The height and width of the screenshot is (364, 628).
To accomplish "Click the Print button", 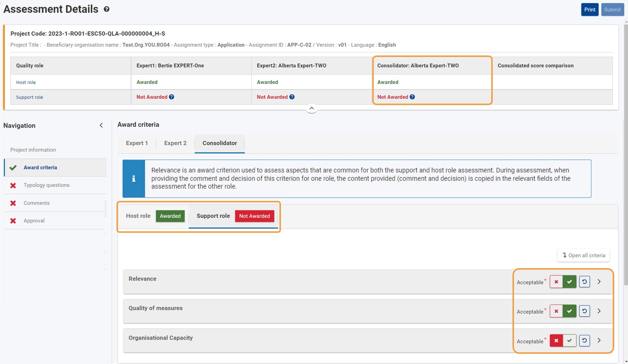I will coord(589,10).
